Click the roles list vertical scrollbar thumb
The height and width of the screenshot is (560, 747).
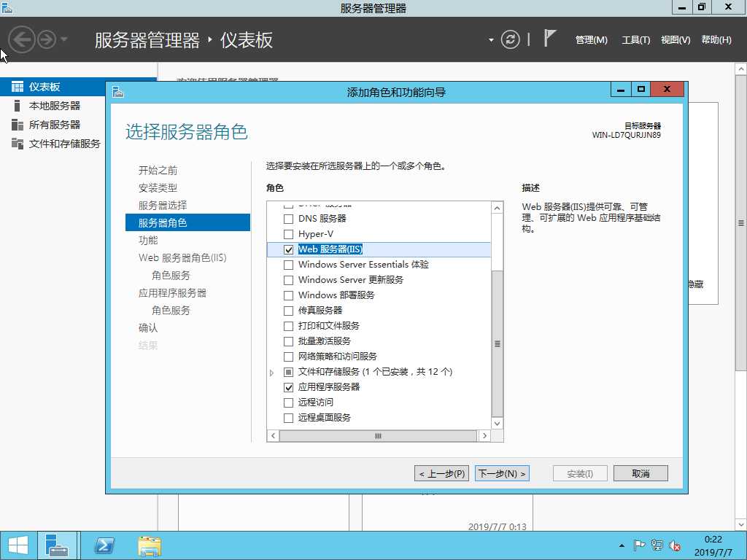[x=497, y=344]
